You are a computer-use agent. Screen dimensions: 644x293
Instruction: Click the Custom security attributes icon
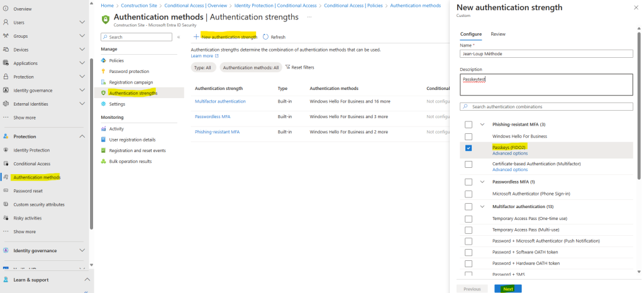click(6, 204)
